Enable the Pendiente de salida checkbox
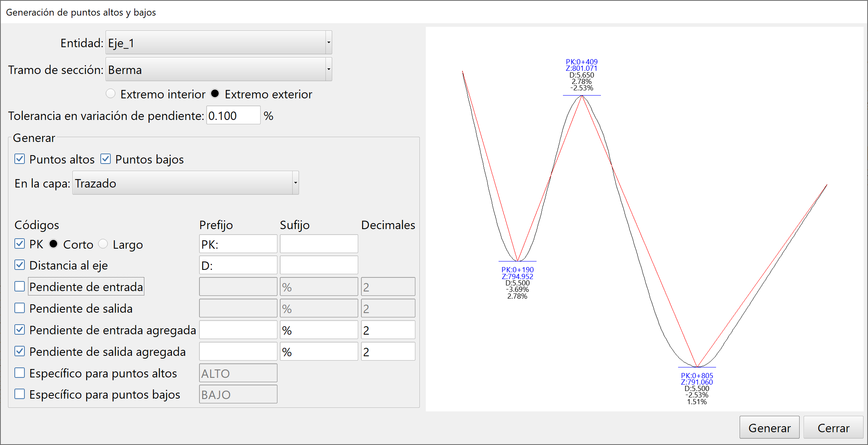This screenshot has width=868, height=445. point(20,308)
